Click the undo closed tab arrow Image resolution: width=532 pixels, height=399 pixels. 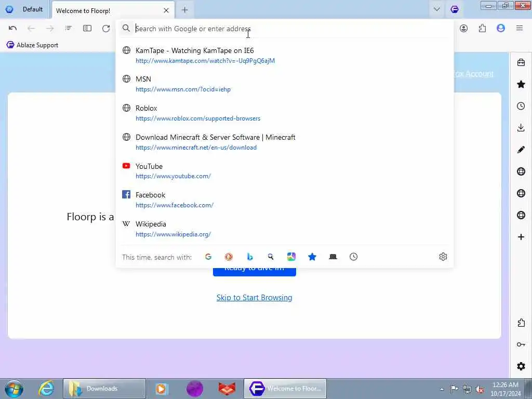tap(12, 28)
